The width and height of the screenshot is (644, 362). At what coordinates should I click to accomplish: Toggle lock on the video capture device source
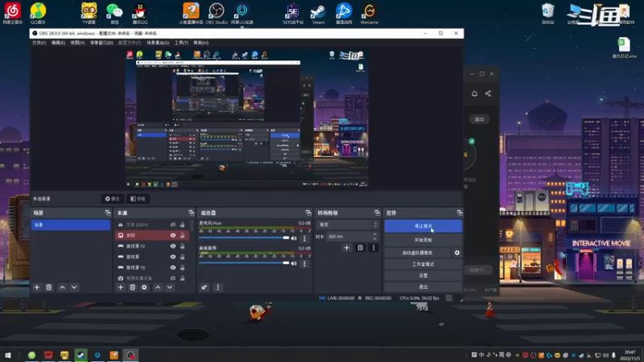coord(183,278)
